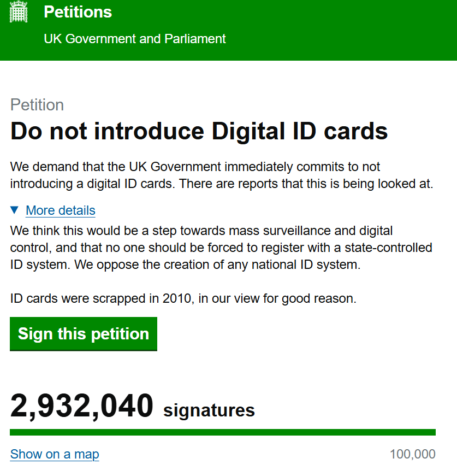Image resolution: width=457 pixels, height=476 pixels.
Task: Toggle the "More details" link text
Action: pyautogui.click(x=60, y=210)
